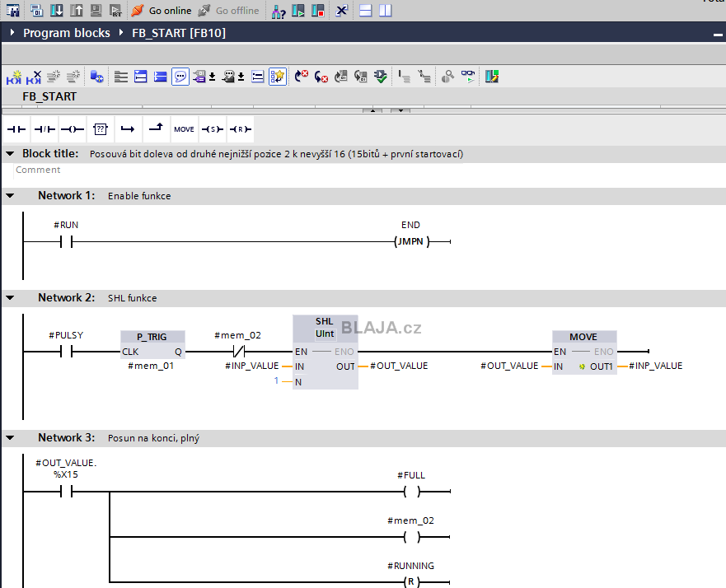This screenshot has width=726, height=588.
Task: Expand the breadcrumb arrow before Program blocks
Action: click(12, 32)
